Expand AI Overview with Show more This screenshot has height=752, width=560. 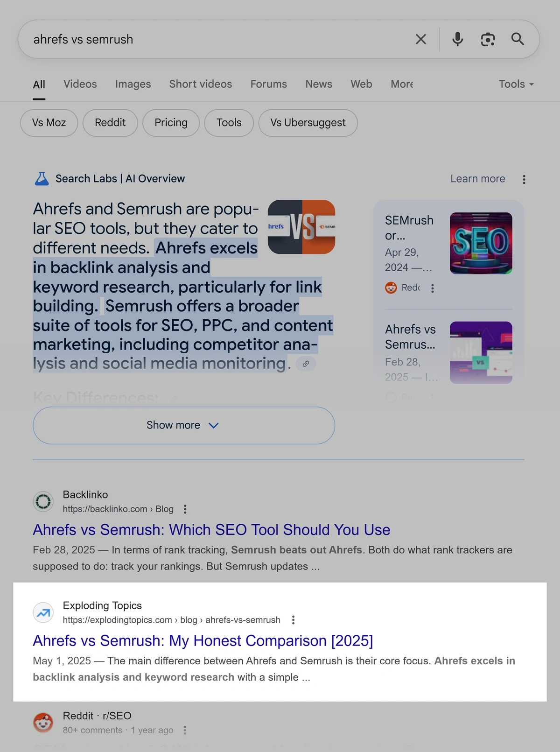tap(183, 425)
